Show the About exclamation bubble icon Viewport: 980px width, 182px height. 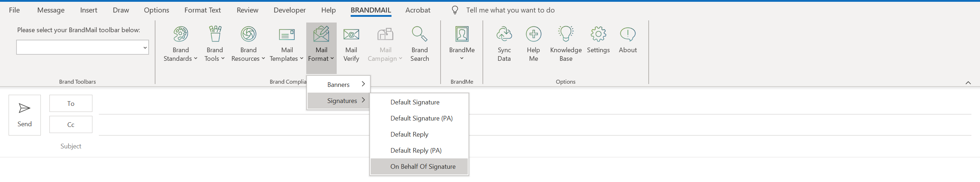[x=628, y=34]
